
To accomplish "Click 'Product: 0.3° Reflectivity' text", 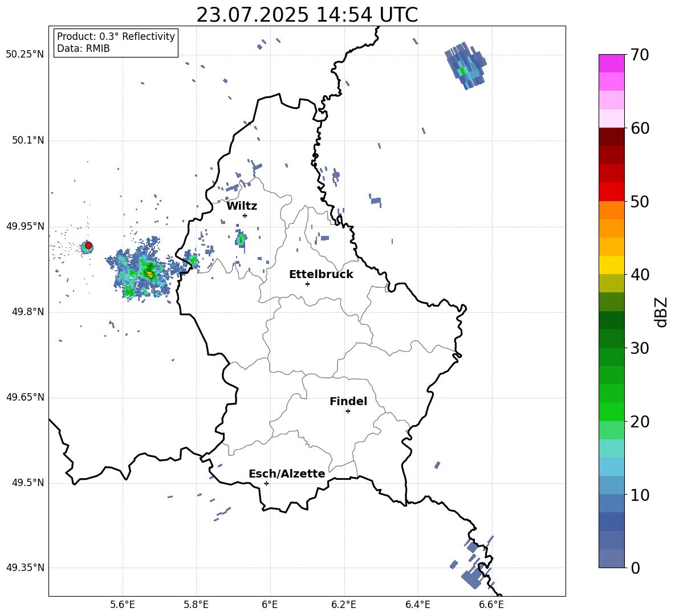I will (x=116, y=36).
